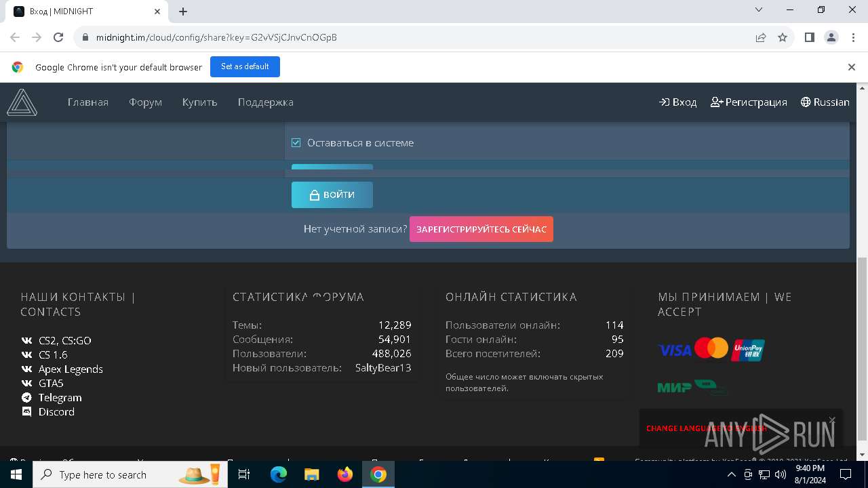Screen dimensions: 868x488
Task: Click the page vertical scrollbar thumb
Action: [x=862, y=348]
